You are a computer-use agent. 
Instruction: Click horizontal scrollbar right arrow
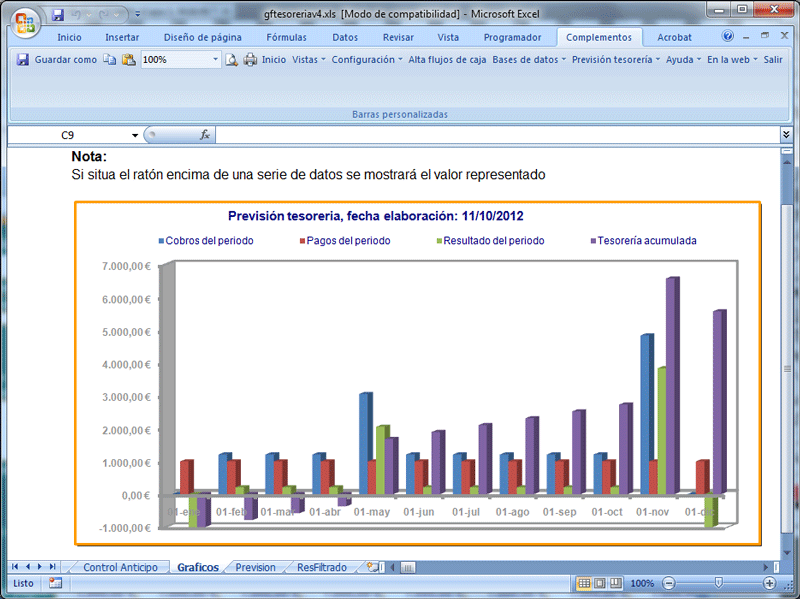[x=765, y=567]
